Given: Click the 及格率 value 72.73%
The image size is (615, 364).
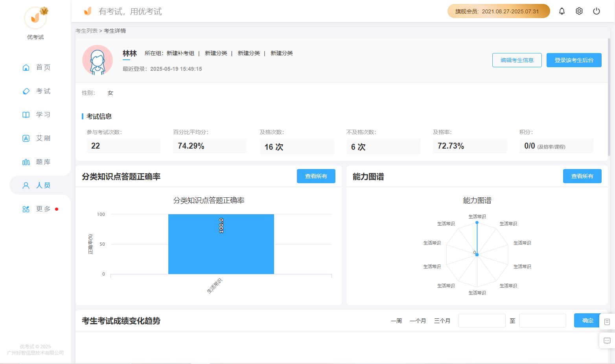Looking at the screenshot, I should 451,146.
